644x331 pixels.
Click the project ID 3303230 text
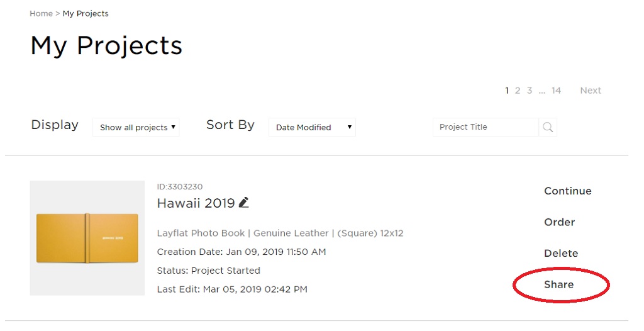(180, 187)
